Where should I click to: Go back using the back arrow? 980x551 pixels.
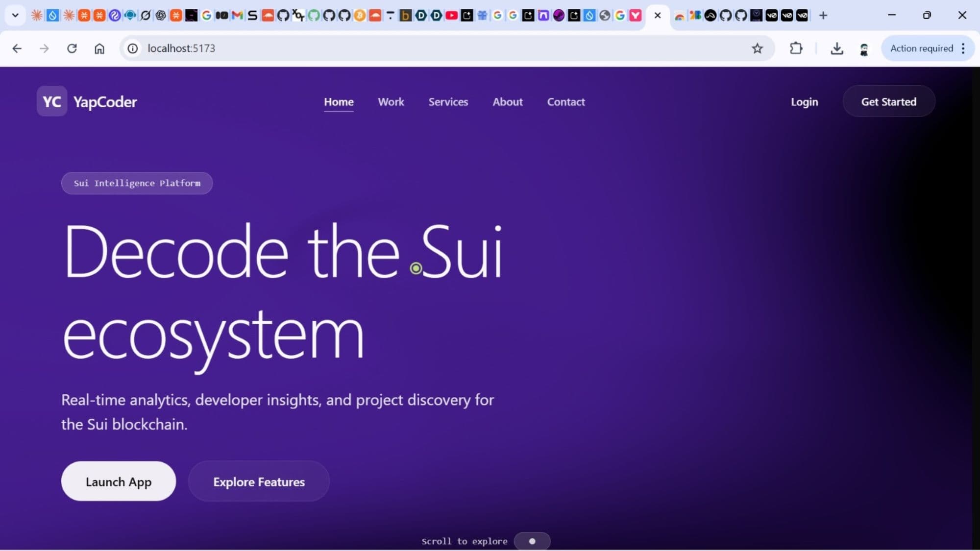[x=17, y=48]
